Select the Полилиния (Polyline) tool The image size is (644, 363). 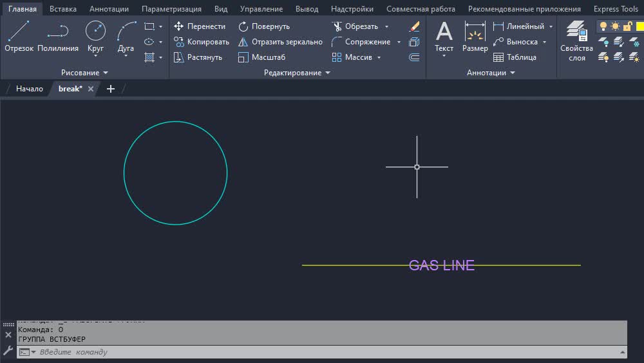coord(58,37)
